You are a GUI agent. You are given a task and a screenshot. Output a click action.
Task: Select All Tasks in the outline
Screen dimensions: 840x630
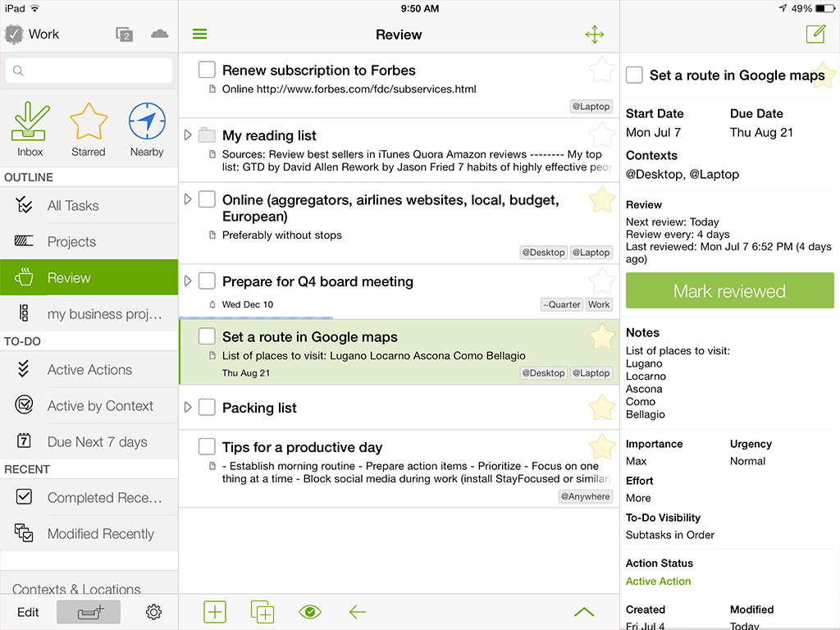tap(89, 206)
